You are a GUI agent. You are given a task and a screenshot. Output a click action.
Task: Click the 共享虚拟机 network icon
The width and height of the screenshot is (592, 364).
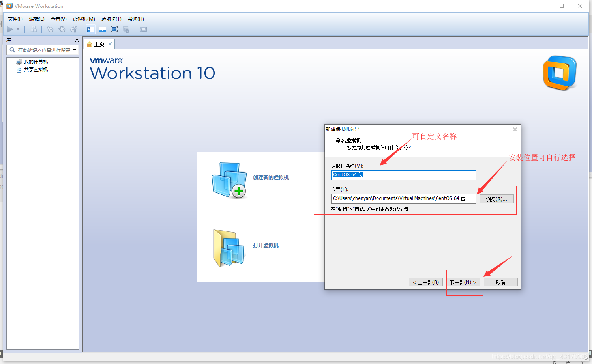[19, 70]
